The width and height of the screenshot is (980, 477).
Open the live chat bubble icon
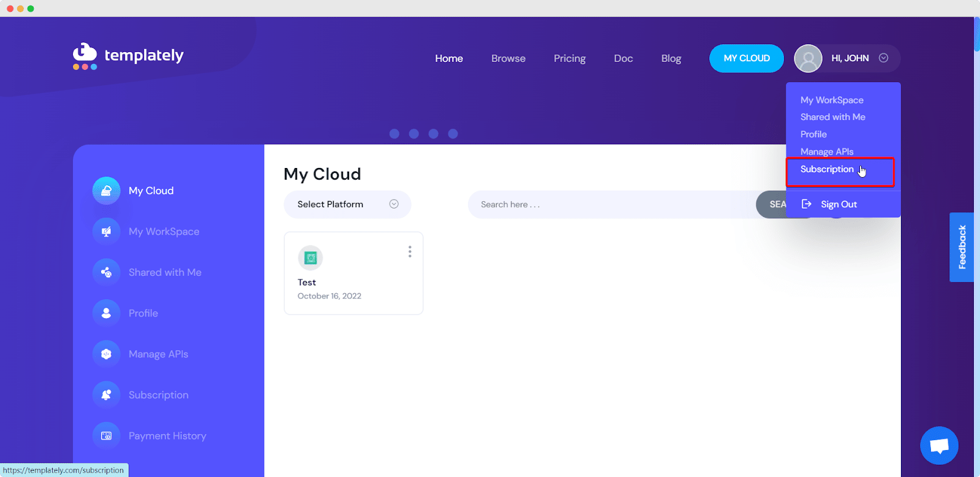[939, 446]
